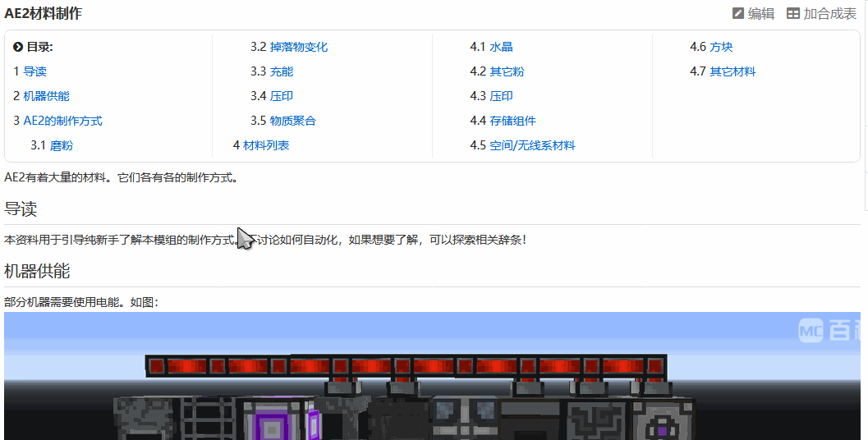The height and width of the screenshot is (440, 868).
Task: Click the 编辑 pencil icon
Action: coord(738,13)
